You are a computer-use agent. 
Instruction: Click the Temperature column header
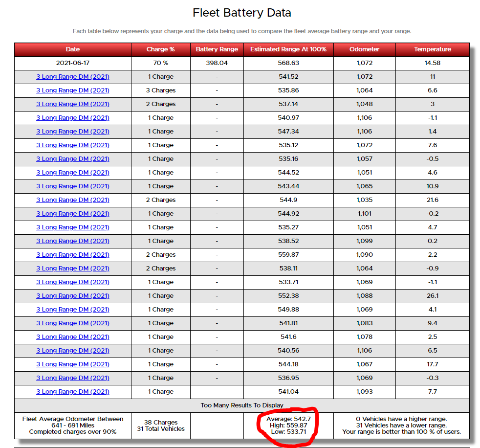click(x=433, y=49)
